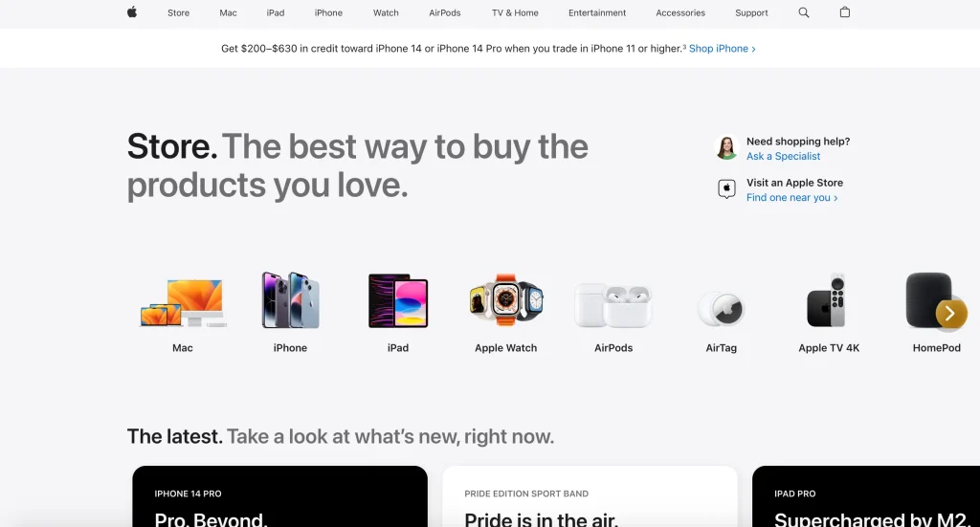This screenshot has height=527, width=980.
Task: Follow the Shop iPhone link
Action: (722, 49)
